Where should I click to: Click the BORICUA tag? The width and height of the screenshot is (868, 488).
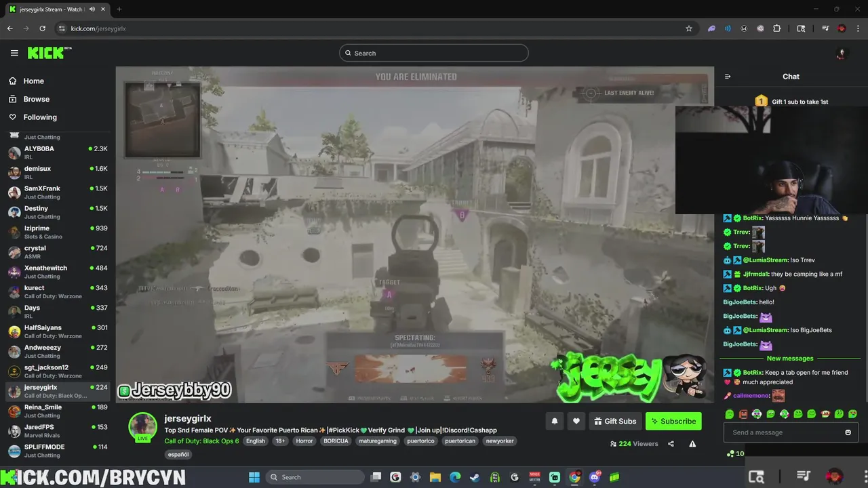[336, 441]
